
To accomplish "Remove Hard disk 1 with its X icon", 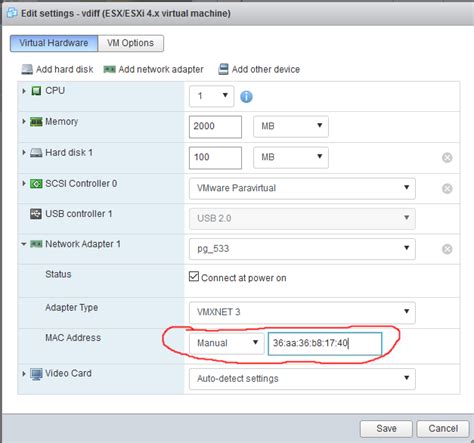I will coord(447,157).
